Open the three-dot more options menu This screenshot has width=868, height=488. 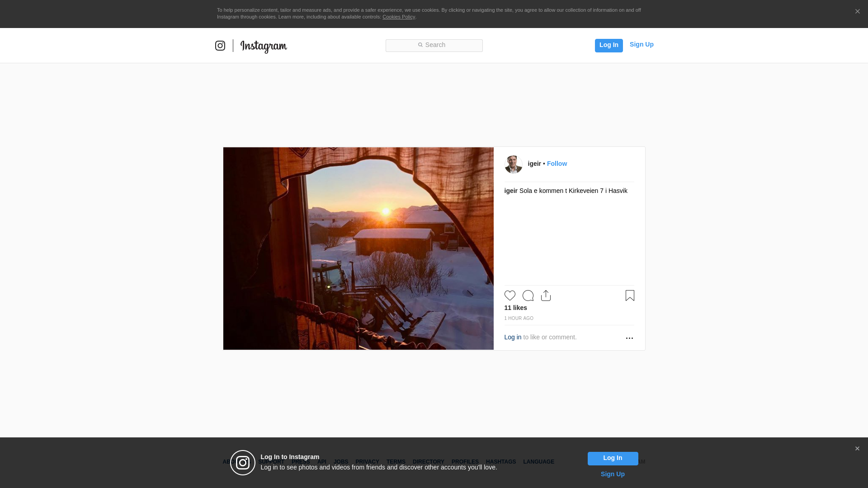[629, 338]
